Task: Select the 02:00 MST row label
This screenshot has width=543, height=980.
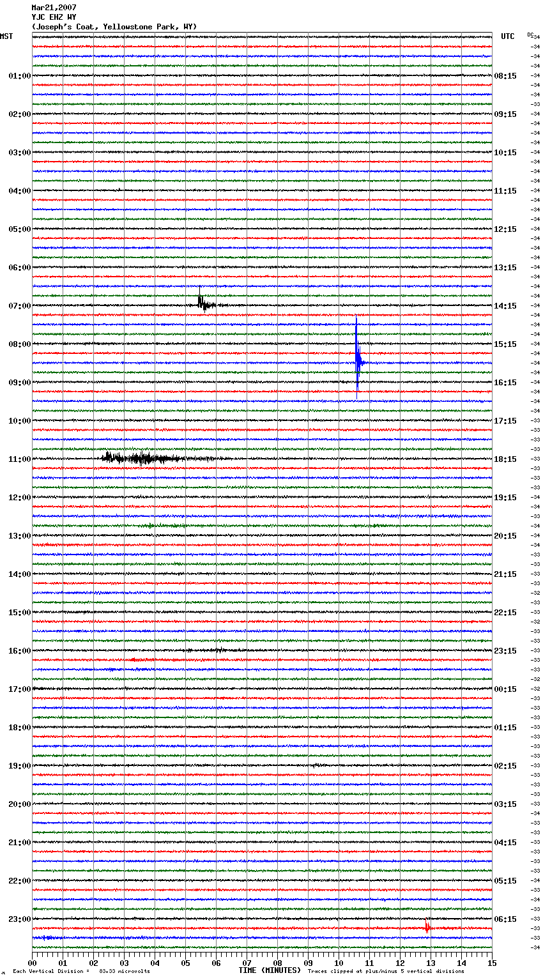Action: 19,114
